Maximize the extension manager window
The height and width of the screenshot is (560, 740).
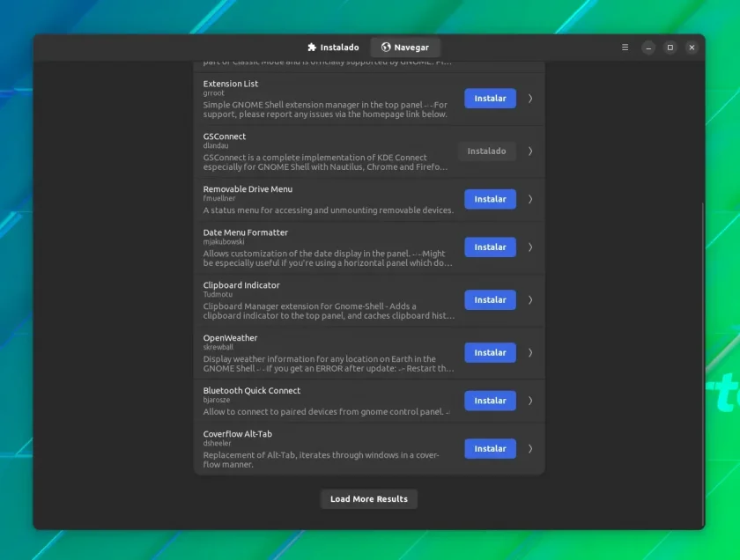pyautogui.click(x=670, y=48)
